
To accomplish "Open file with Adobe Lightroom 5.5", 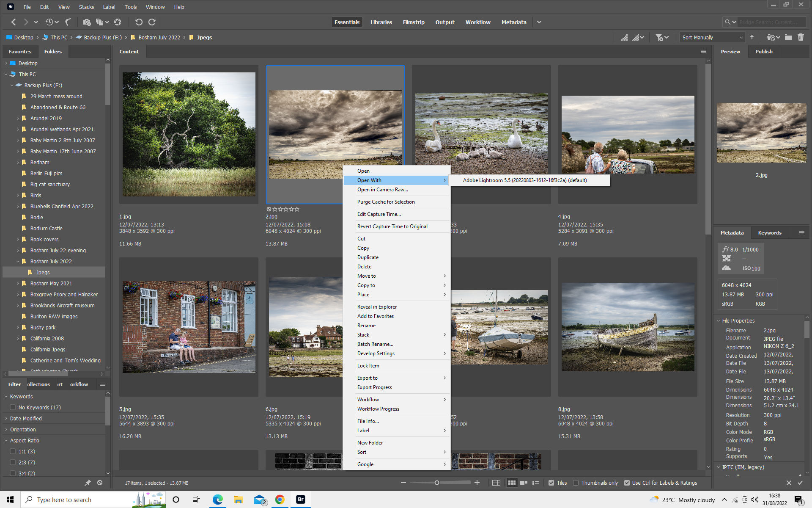I will [524, 180].
